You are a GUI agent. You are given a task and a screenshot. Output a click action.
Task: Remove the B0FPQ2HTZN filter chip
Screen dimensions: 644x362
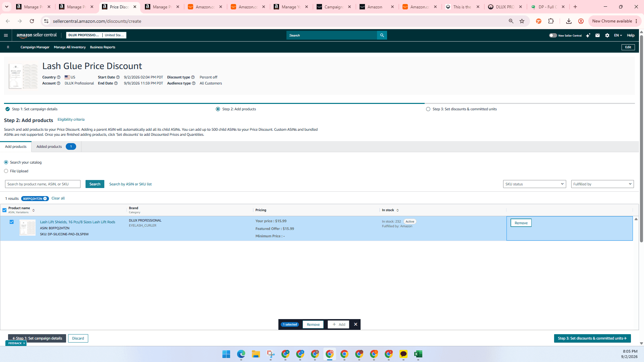[x=45, y=199]
